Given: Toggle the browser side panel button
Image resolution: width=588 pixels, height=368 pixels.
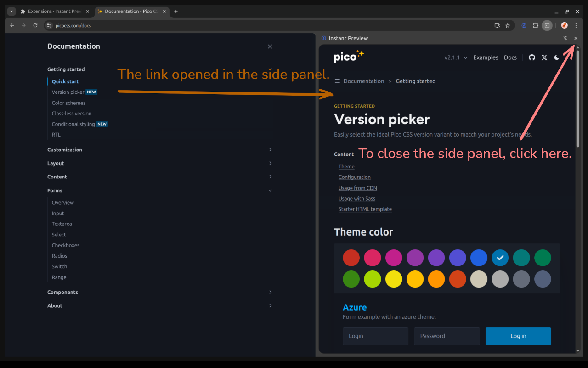Looking at the screenshot, I should [547, 25].
